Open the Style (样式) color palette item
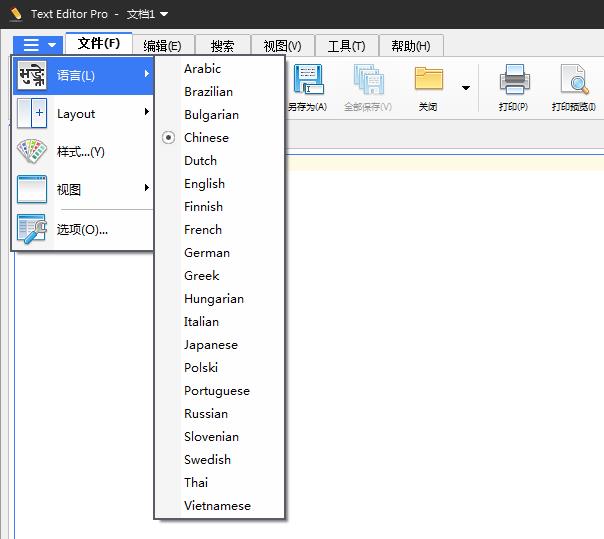The image size is (604, 539). 80,152
